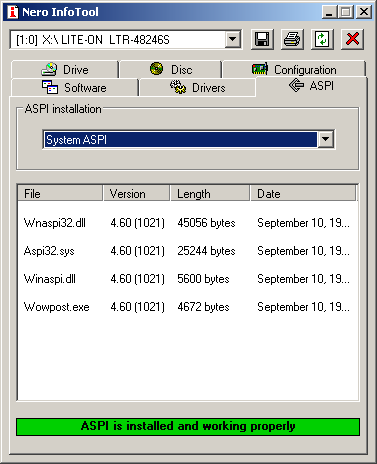Viewport: 377px width, 464px height.
Task: Select the Wowpost.exe file entry
Action: pos(57,307)
